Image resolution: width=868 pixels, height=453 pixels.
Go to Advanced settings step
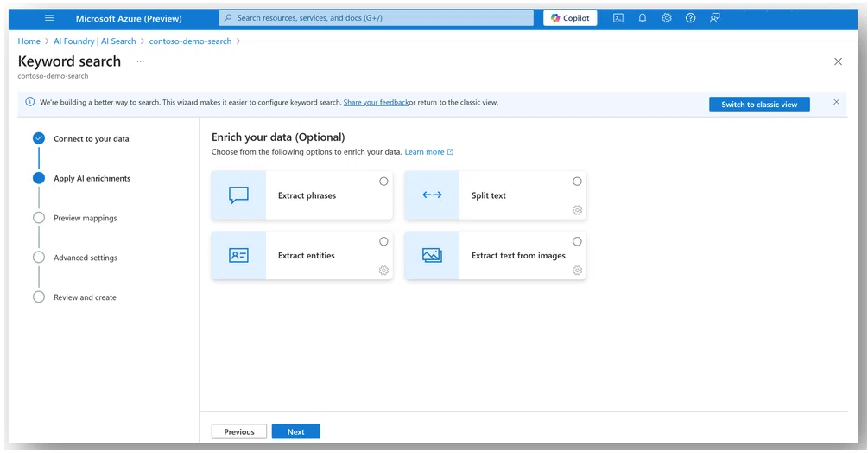click(86, 258)
